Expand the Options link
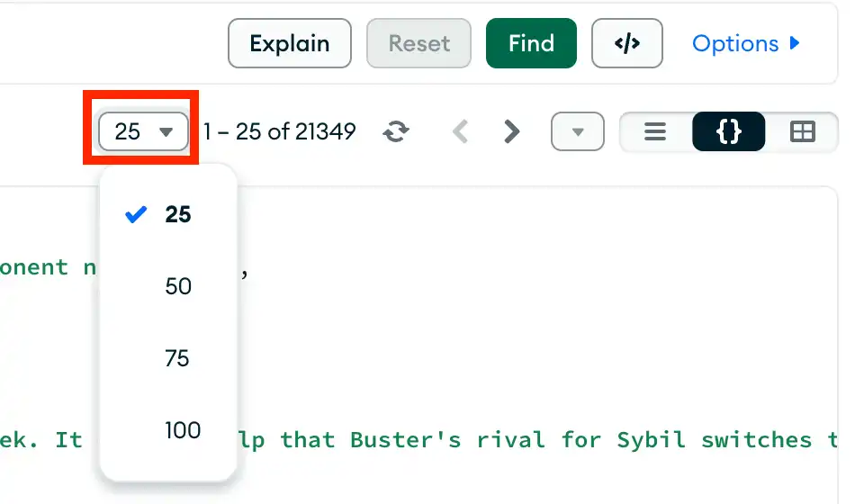This screenshot has height=504, width=864. [745, 43]
